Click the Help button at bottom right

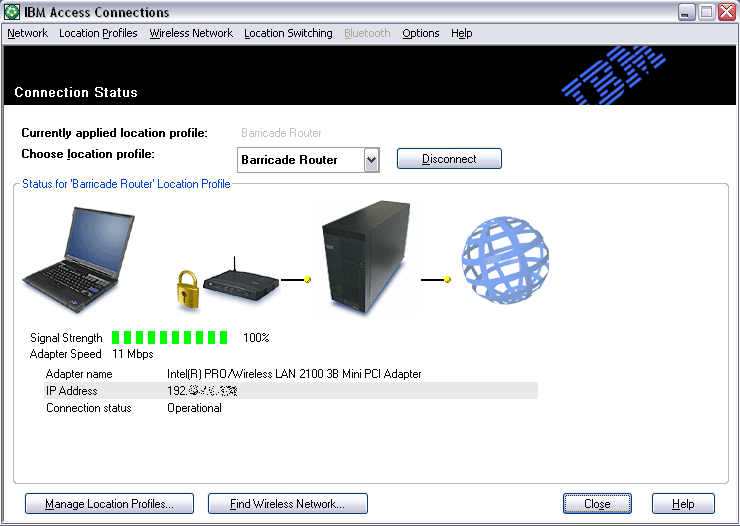coord(683,504)
